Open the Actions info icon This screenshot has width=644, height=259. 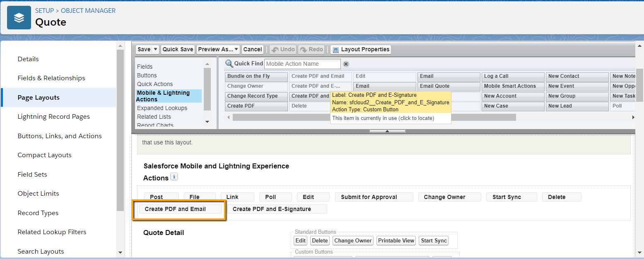click(x=174, y=177)
